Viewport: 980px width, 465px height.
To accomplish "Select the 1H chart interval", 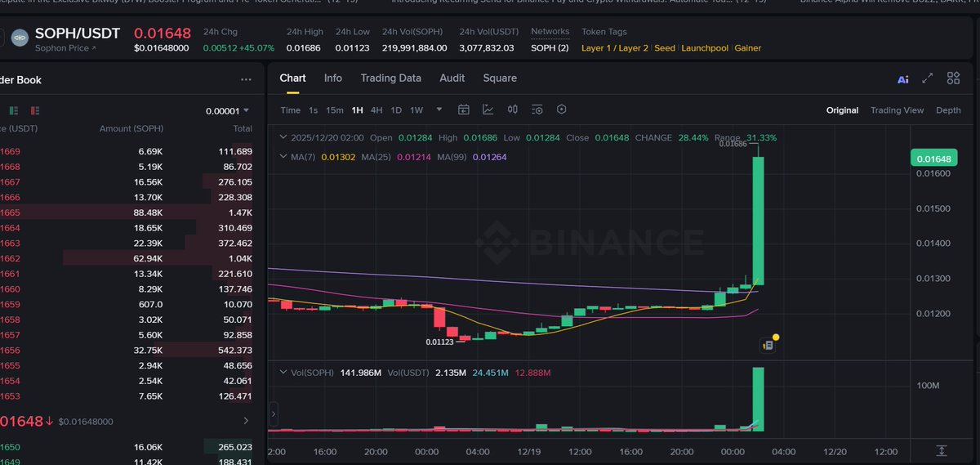I will 358,110.
